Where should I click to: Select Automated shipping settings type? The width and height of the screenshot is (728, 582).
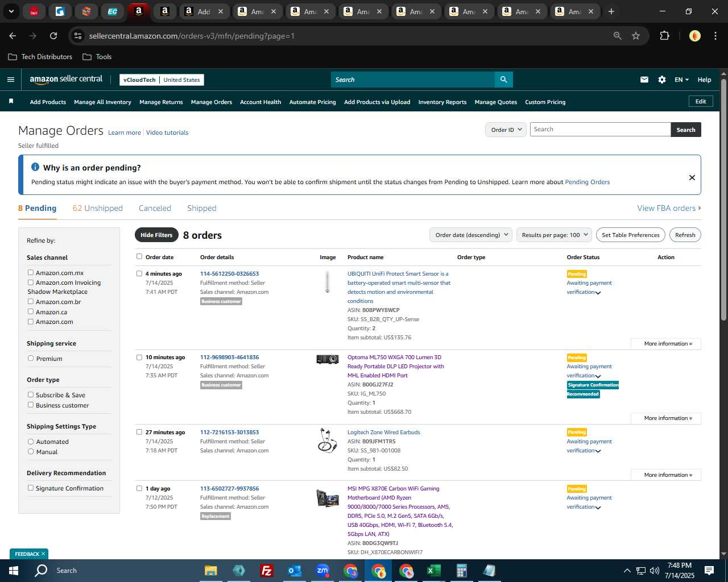[x=31, y=442]
